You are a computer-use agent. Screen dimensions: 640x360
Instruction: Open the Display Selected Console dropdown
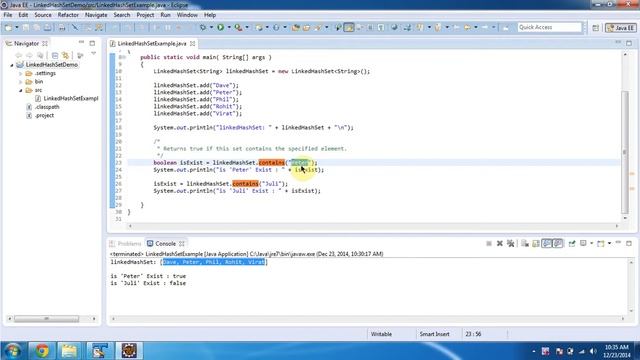tap(591, 244)
